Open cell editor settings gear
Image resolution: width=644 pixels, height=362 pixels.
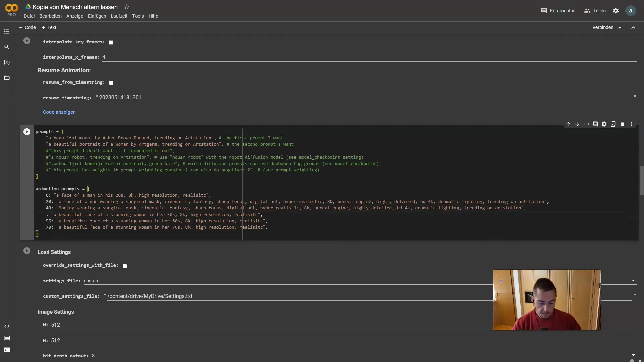604,124
